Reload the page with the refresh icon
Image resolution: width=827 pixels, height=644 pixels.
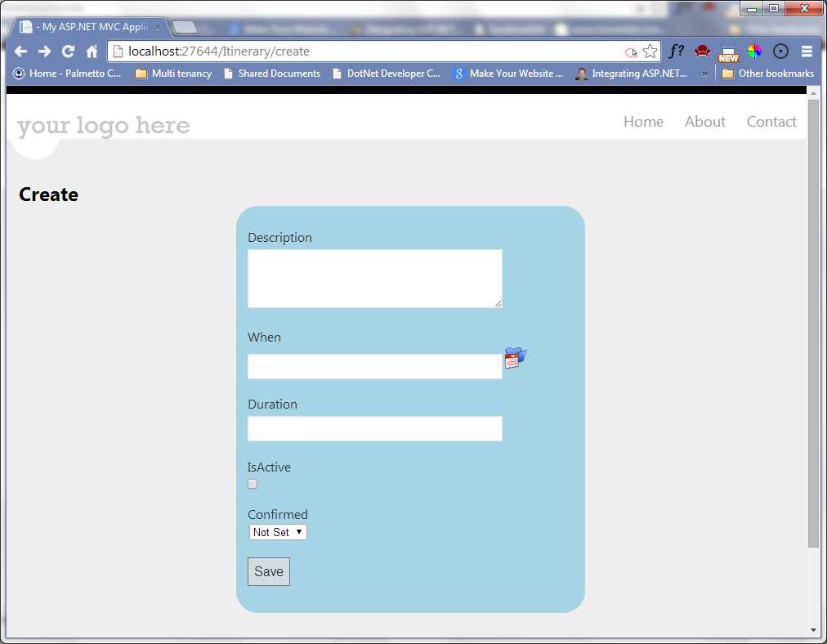point(68,51)
